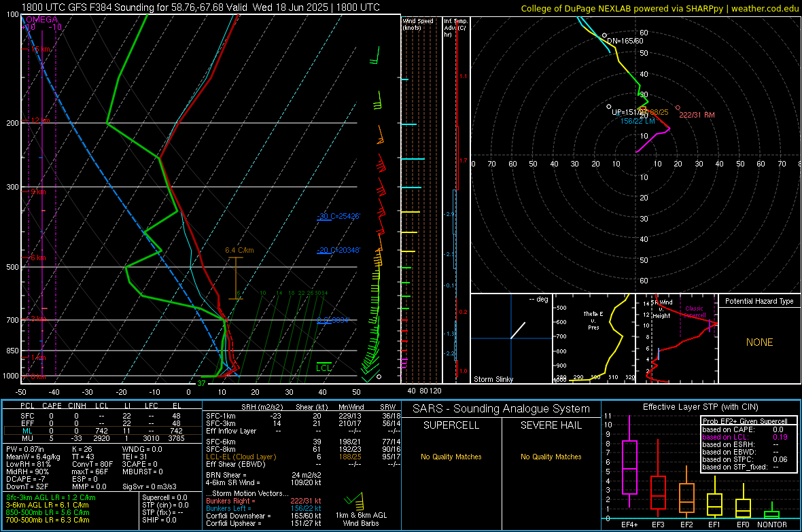The image size is (802, 532).
Task: Click the Potential Hazard Type header
Action: (759, 301)
